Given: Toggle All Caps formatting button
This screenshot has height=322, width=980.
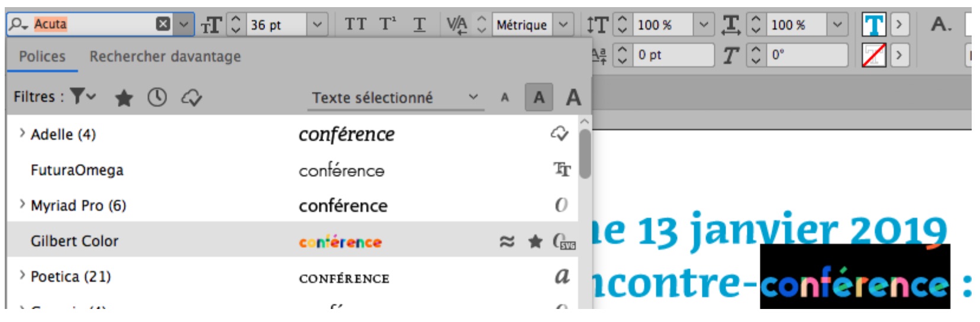Looking at the screenshot, I should [355, 24].
